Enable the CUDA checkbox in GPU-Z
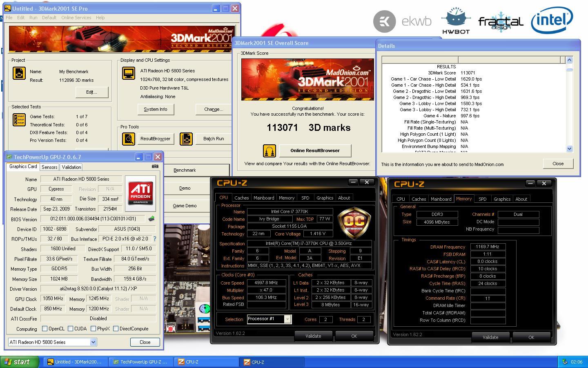The image size is (588, 368). [70, 329]
